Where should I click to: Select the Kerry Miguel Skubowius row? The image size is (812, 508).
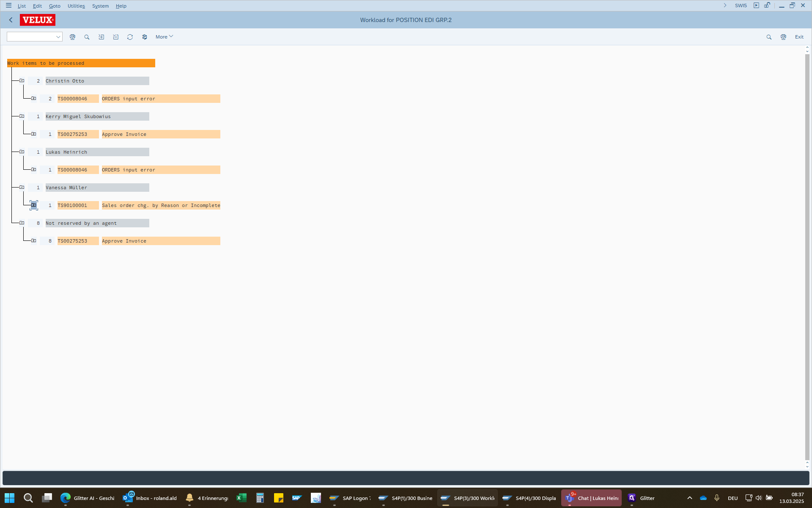[97, 116]
